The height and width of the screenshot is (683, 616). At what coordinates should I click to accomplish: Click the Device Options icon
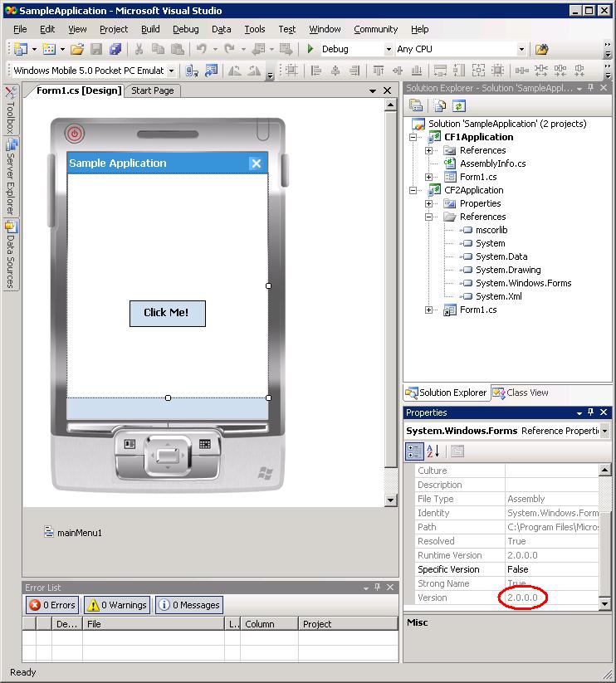(x=212, y=71)
